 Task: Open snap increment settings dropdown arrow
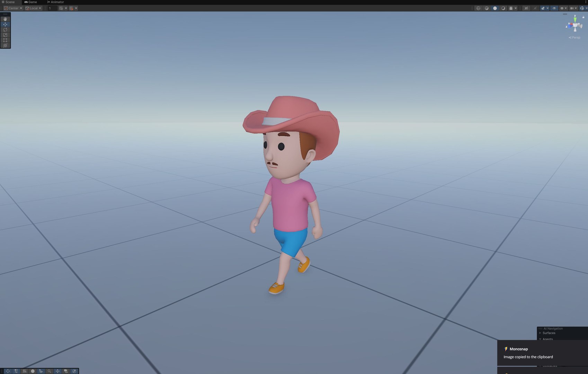(x=76, y=8)
